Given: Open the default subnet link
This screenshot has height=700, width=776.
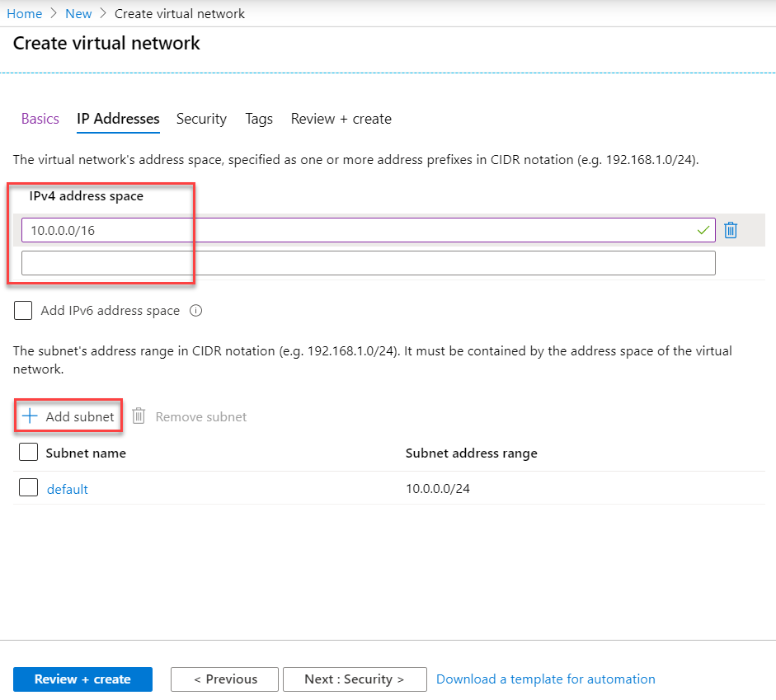Looking at the screenshot, I should 68,489.
